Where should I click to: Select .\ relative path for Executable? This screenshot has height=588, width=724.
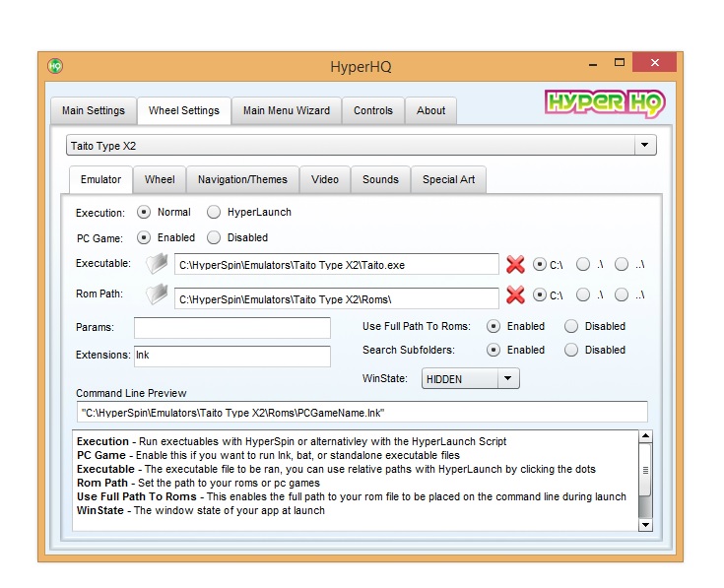pos(583,265)
